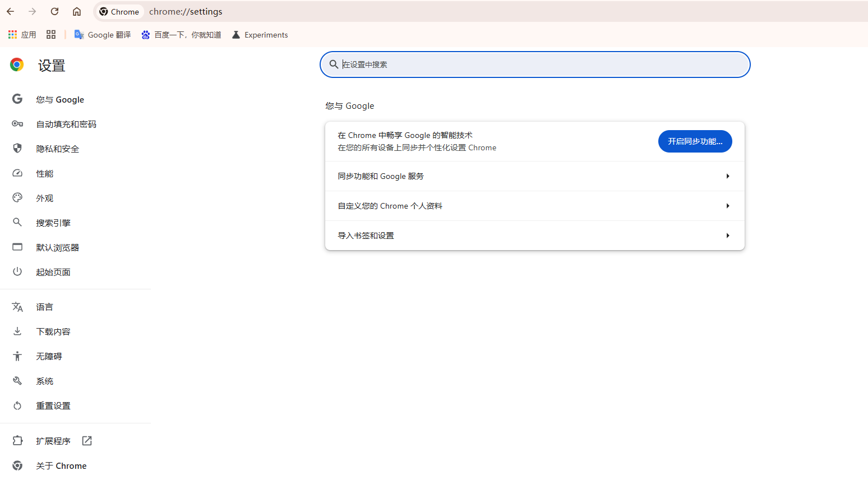Viewport: 868px width, 498px height.
Task: Click the 自定义您的 Chrome 个人资料 row text
Action: pyautogui.click(x=390, y=206)
